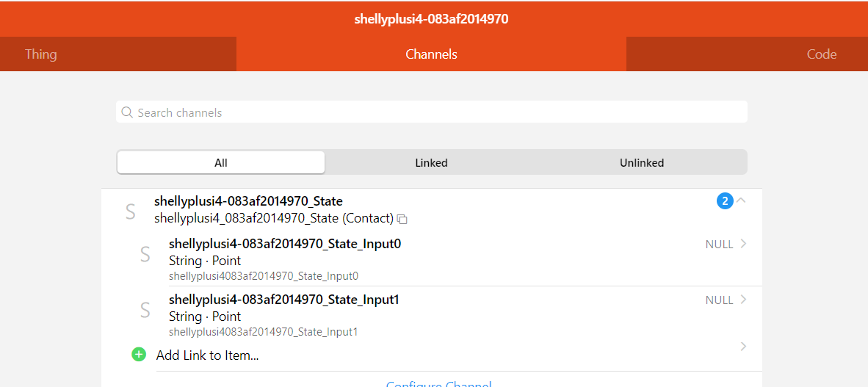Screen dimensions: 868x387
Task: Select the Channels tab
Action: (431, 54)
